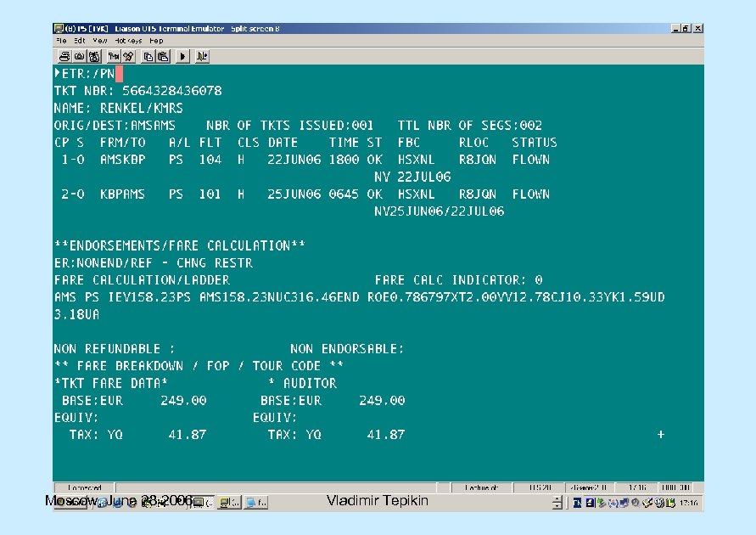Click the ticket number 5664328436078
The width and height of the screenshot is (756, 535).
tap(172, 91)
